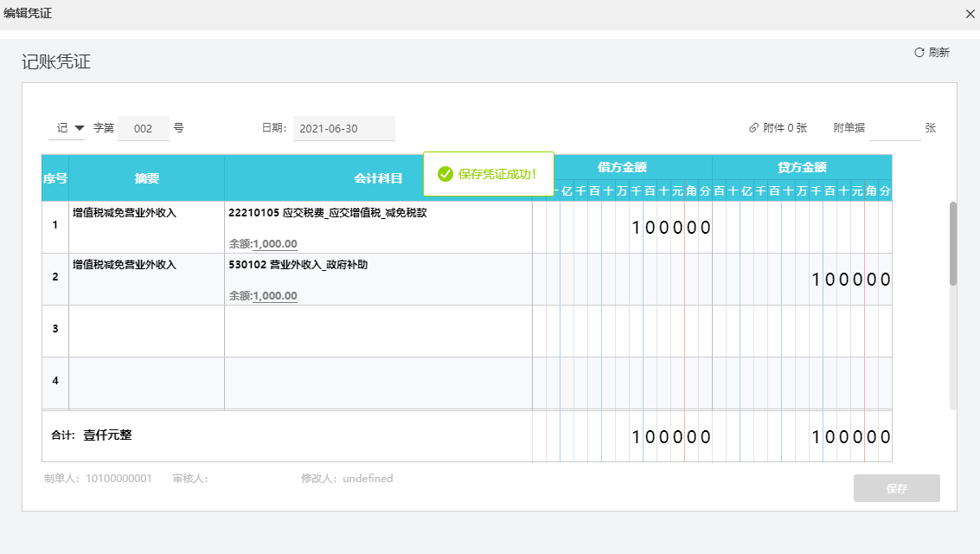
Task: Click the vertical scrollbar of the voucher table
Action: point(953,244)
